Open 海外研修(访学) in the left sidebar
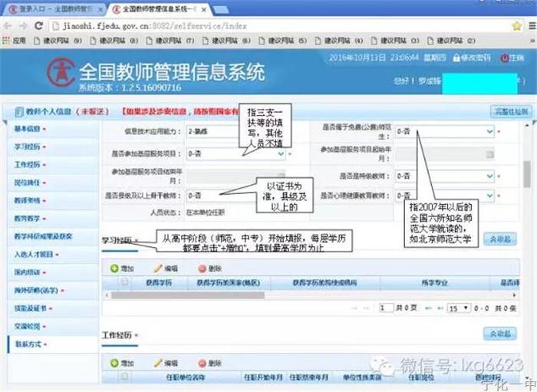This screenshot has width=537, height=392. point(52,290)
